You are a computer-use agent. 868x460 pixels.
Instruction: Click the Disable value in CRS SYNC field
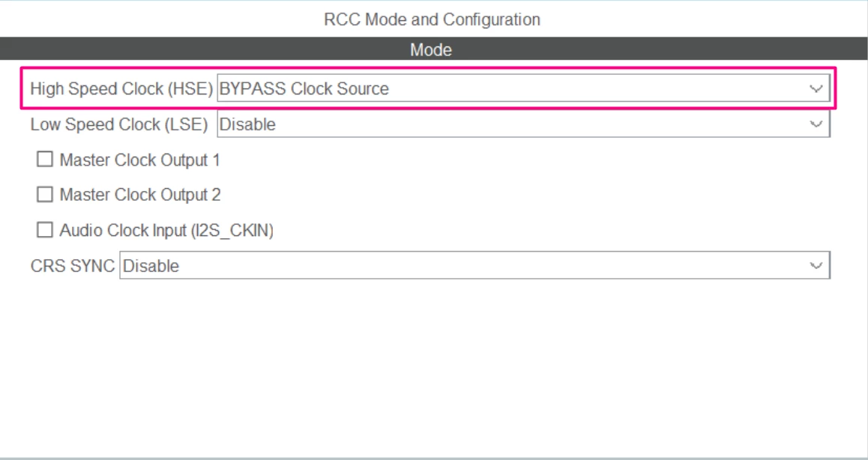(151, 266)
